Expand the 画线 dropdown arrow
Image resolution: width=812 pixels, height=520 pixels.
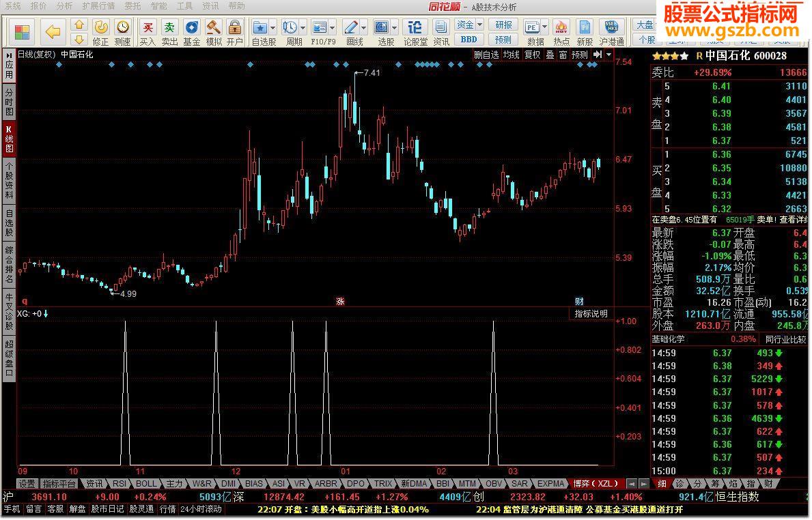(x=363, y=27)
